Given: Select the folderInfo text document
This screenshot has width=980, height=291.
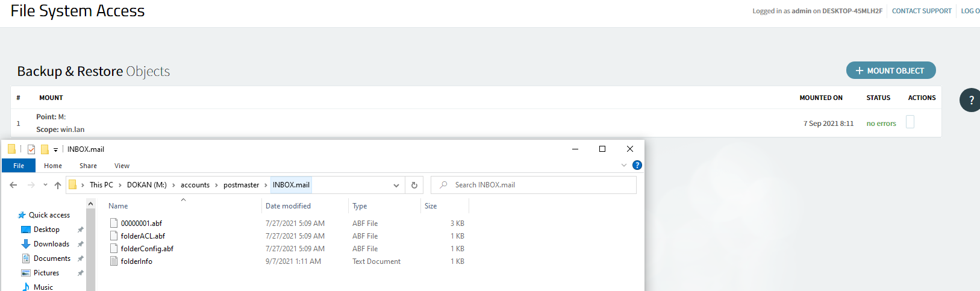Looking at the screenshot, I should (136, 261).
